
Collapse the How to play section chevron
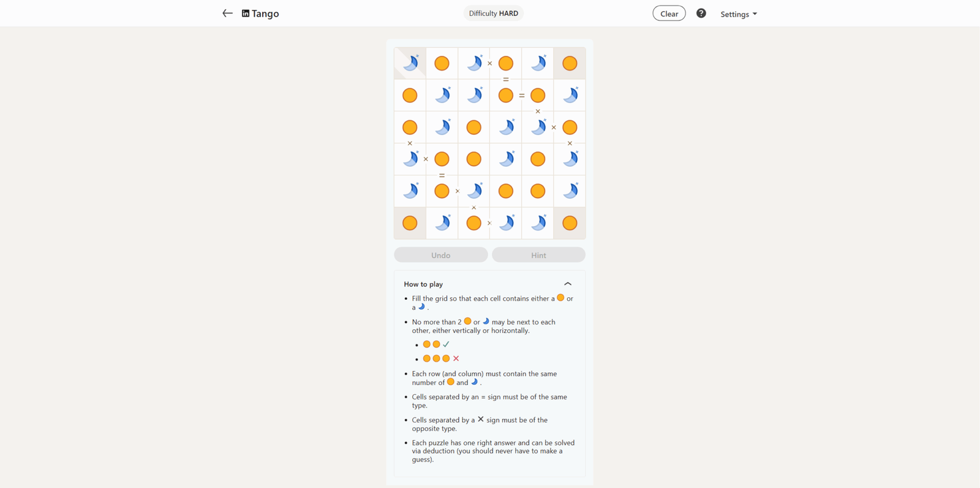tap(568, 284)
